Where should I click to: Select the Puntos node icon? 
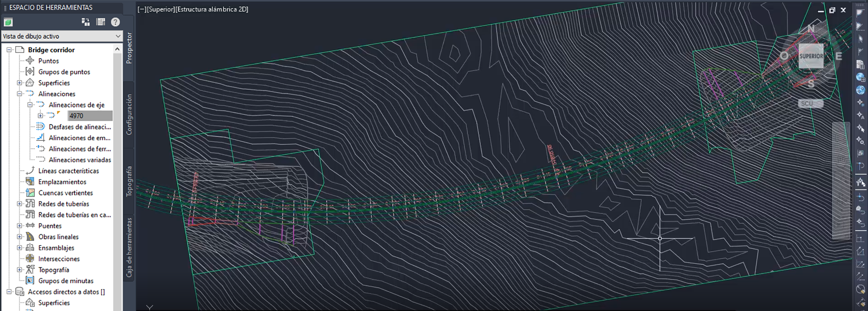point(30,60)
